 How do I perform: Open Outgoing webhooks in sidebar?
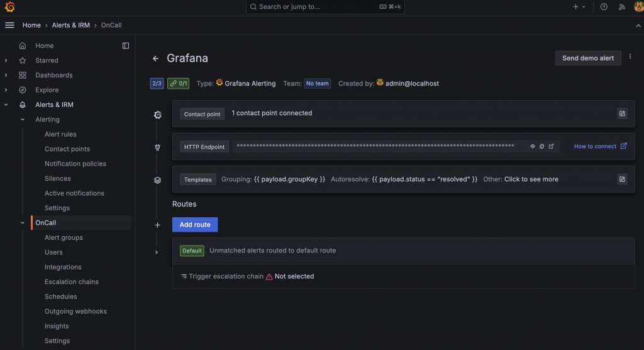tap(75, 312)
